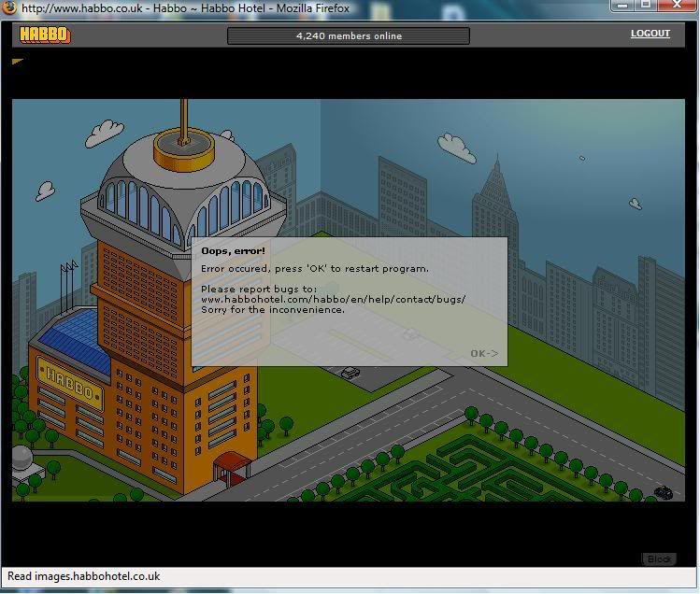Click the bug report URL in dialog
This screenshot has height=594, width=700.
tap(333, 299)
